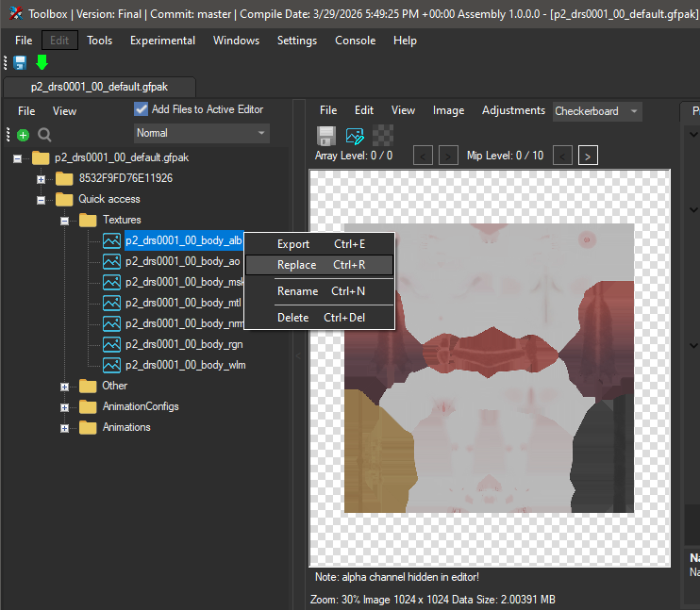700x610 pixels.
Task: Toggle Add Files to Active Editor checkbox
Action: pyautogui.click(x=142, y=109)
